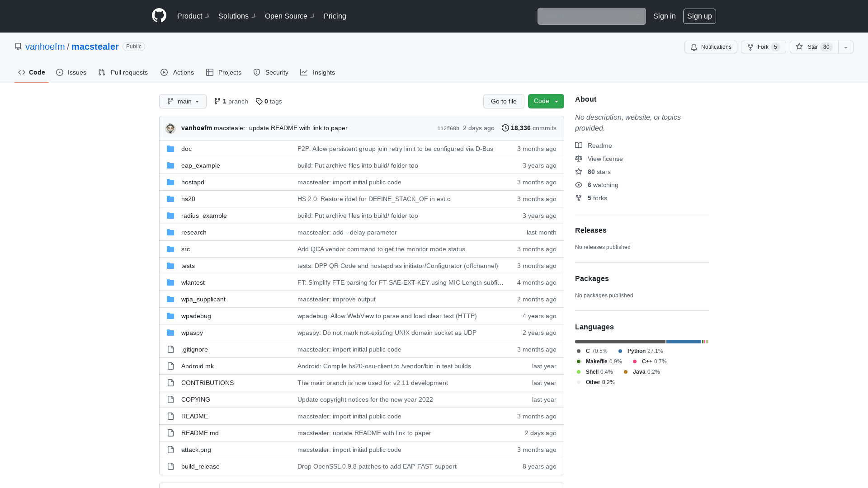Open the README.md file
The width and height of the screenshot is (868, 488).
point(200,432)
